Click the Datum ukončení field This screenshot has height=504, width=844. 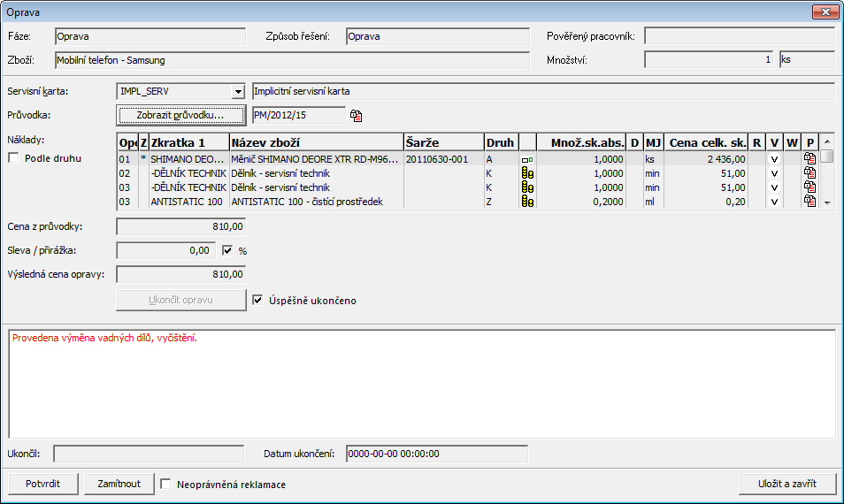436,454
